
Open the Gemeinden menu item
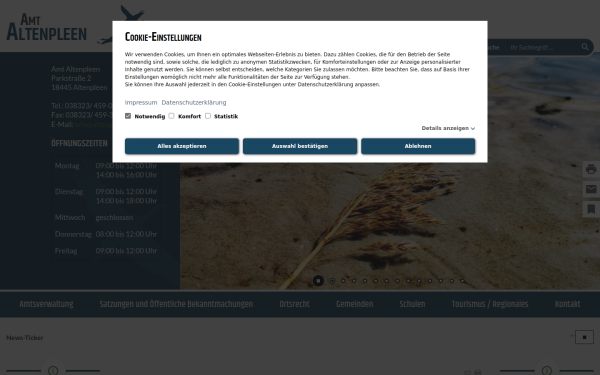click(354, 304)
